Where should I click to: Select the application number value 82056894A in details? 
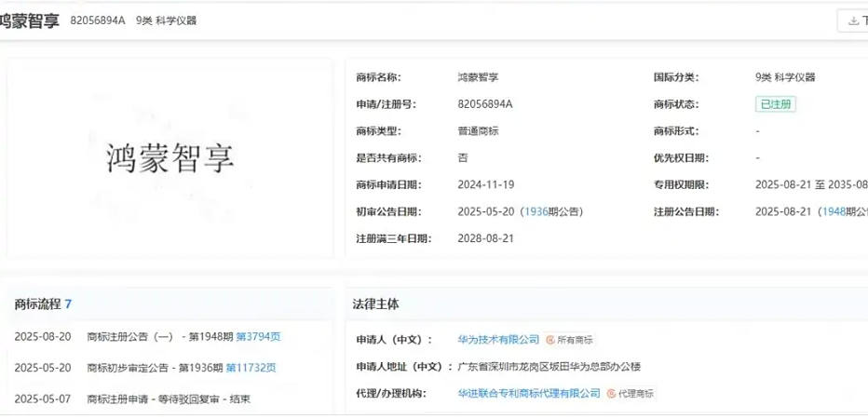(485, 104)
